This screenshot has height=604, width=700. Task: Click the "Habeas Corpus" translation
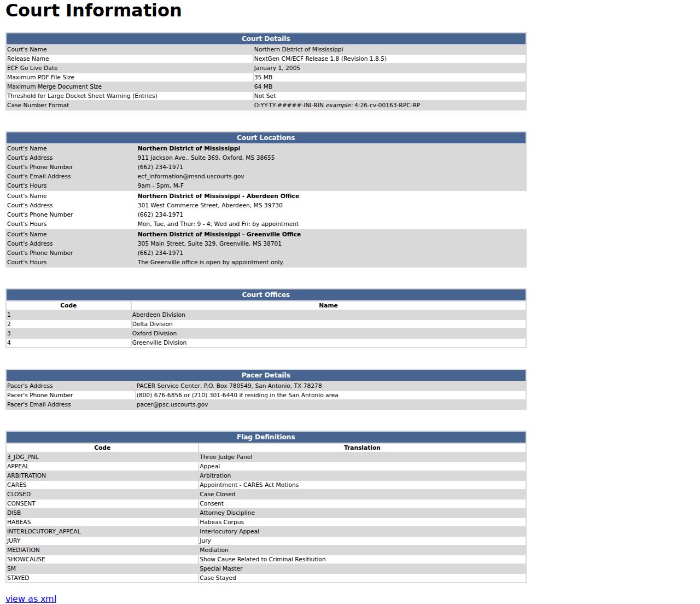point(221,522)
